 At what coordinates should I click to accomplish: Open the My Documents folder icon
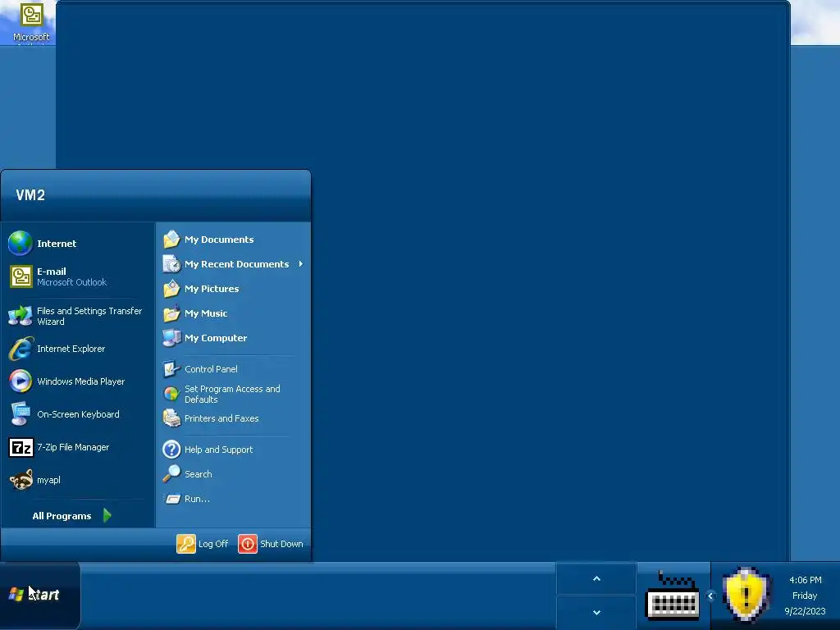point(171,240)
